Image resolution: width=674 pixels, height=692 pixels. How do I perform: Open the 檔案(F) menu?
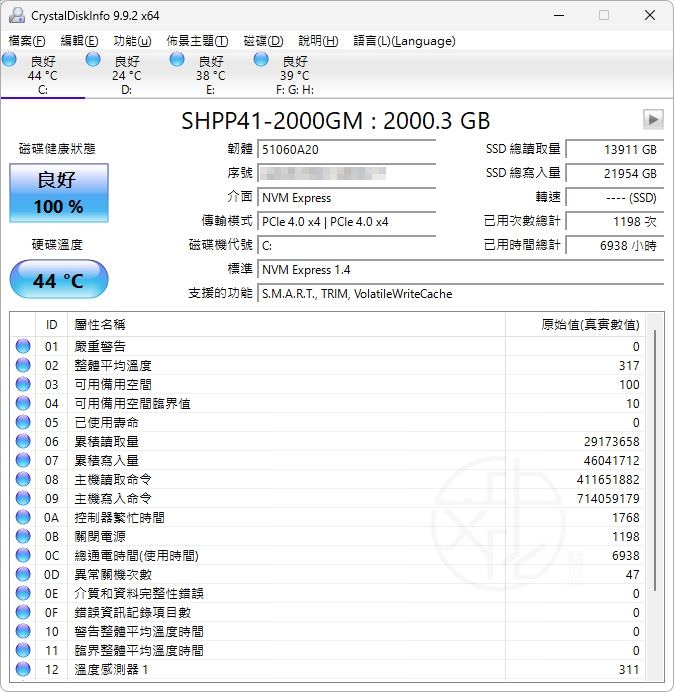click(27, 41)
